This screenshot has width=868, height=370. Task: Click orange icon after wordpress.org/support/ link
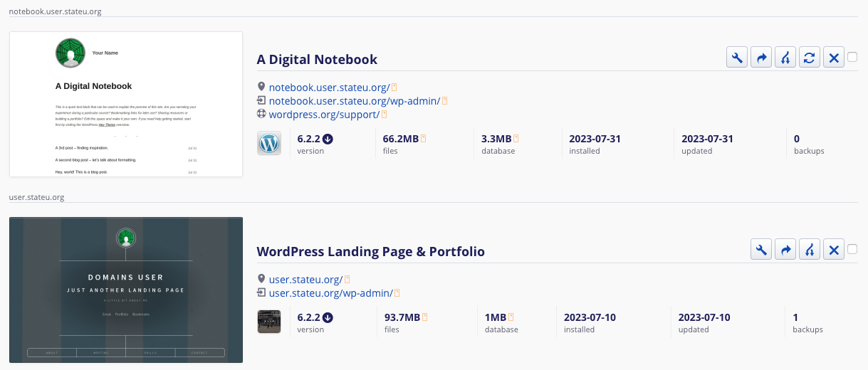click(x=384, y=115)
